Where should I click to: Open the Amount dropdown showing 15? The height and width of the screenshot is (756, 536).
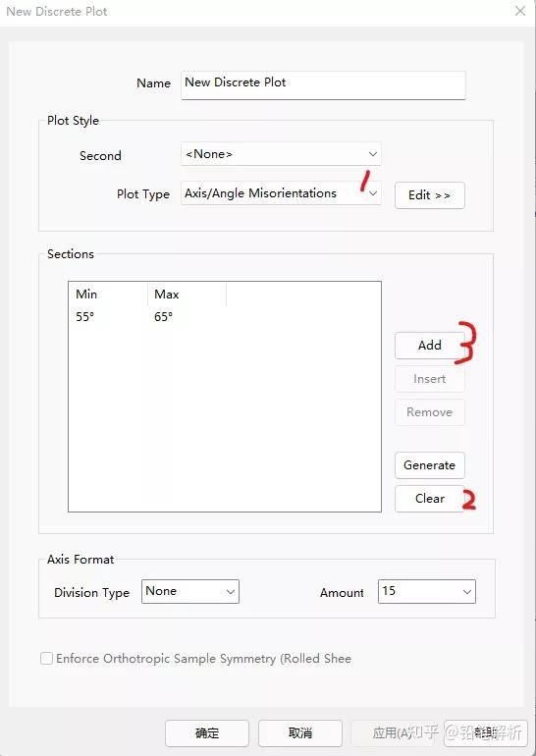tap(427, 592)
